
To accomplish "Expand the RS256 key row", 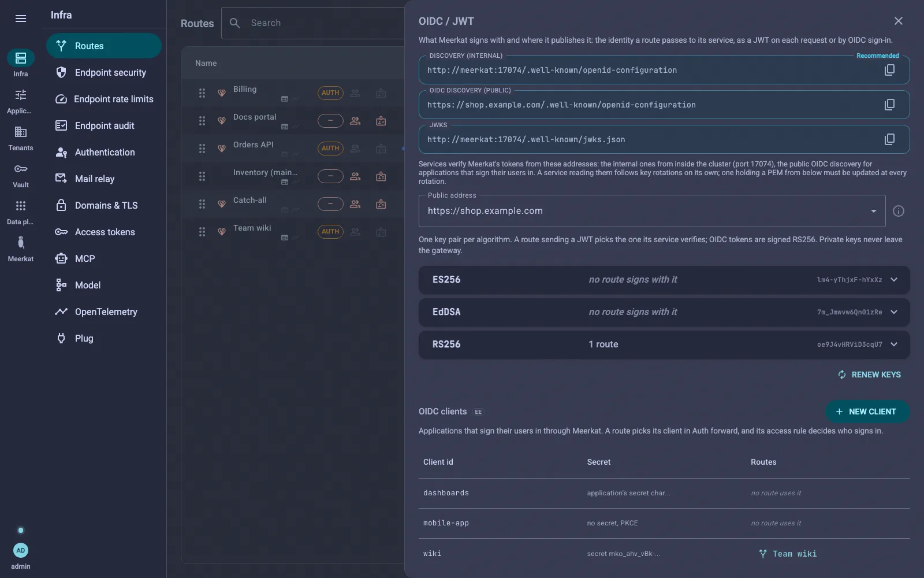I will (664, 344).
